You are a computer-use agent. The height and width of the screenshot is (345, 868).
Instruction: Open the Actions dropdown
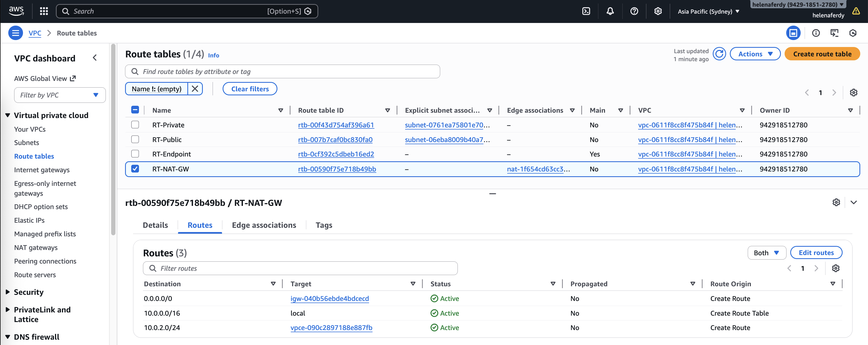coord(755,54)
